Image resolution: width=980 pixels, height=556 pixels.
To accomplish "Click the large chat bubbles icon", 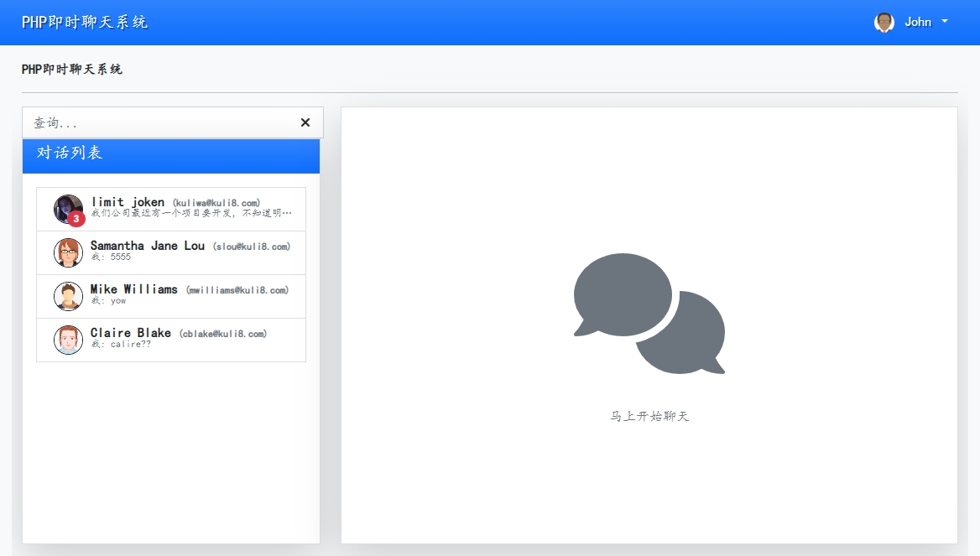I will coord(649,314).
